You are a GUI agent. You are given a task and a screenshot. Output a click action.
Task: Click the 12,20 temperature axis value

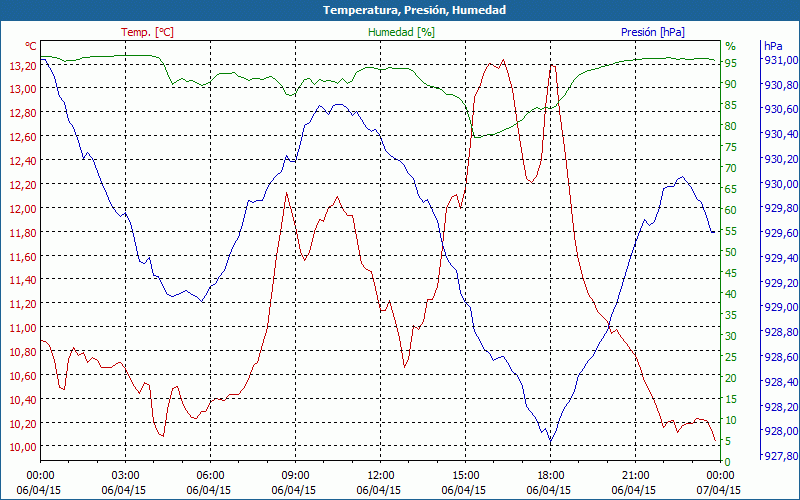(x=22, y=184)
